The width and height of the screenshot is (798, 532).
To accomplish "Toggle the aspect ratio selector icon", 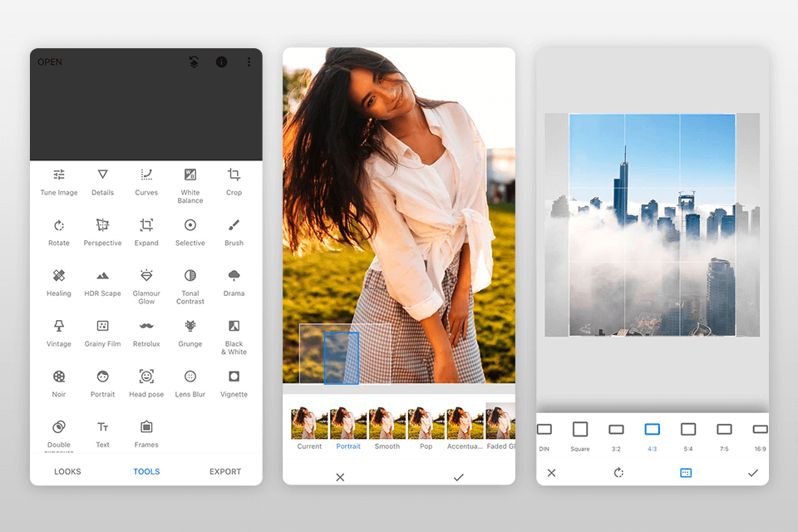I will pyautogui.click(x=686, y=473).
